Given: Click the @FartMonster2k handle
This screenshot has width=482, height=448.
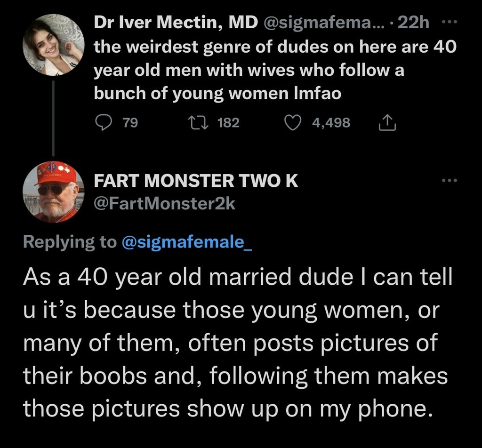Looking at the screenshot, I should pos(165,203).
